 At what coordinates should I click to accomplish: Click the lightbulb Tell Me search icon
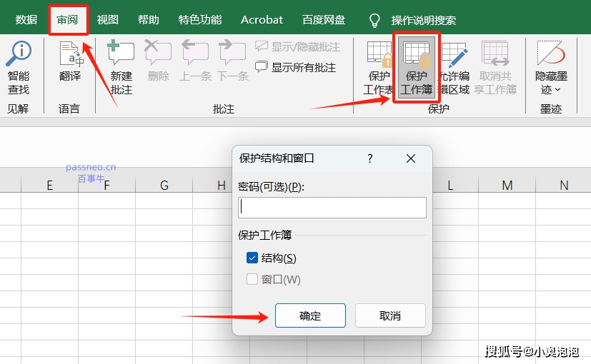pos(374,20)
